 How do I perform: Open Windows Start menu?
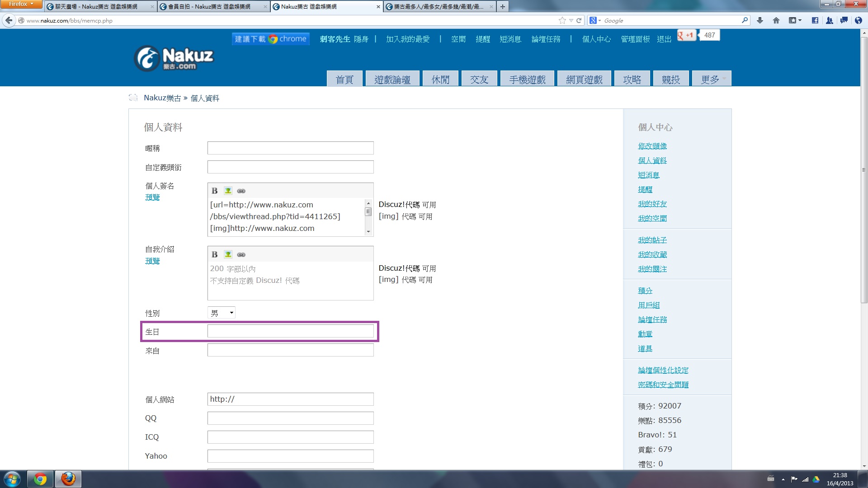[12, 479]
